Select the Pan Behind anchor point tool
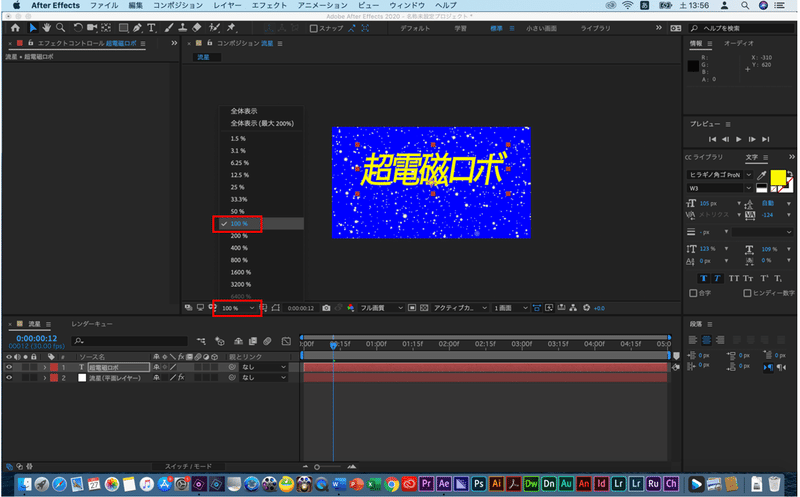The width and height of the screenshot is (800, 497). (x=106, y=28)
